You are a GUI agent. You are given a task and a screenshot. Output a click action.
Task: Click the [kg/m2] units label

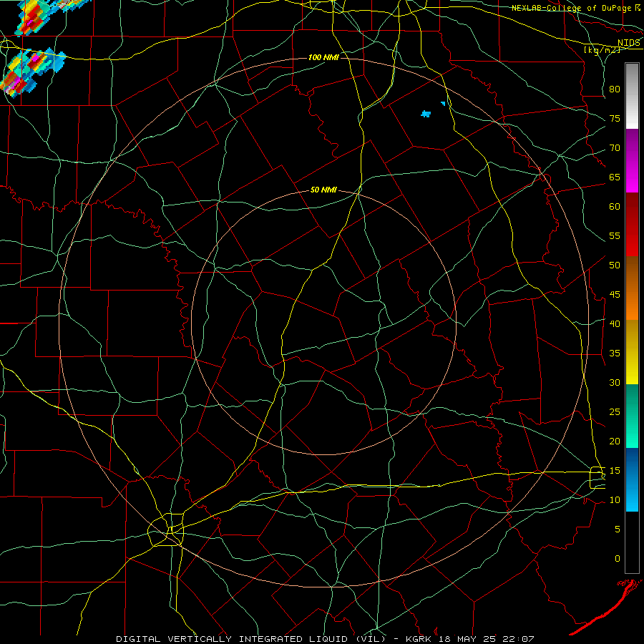[x=602, y=50]
